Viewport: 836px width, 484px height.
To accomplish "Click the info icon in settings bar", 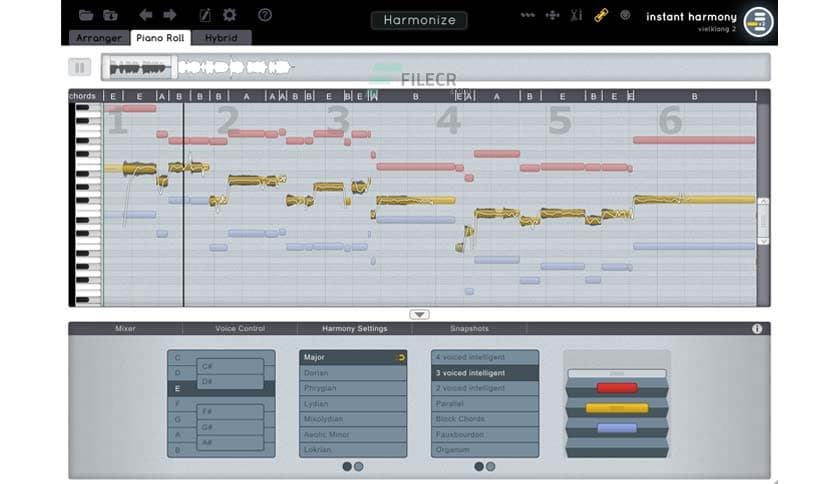I will 757,329.
